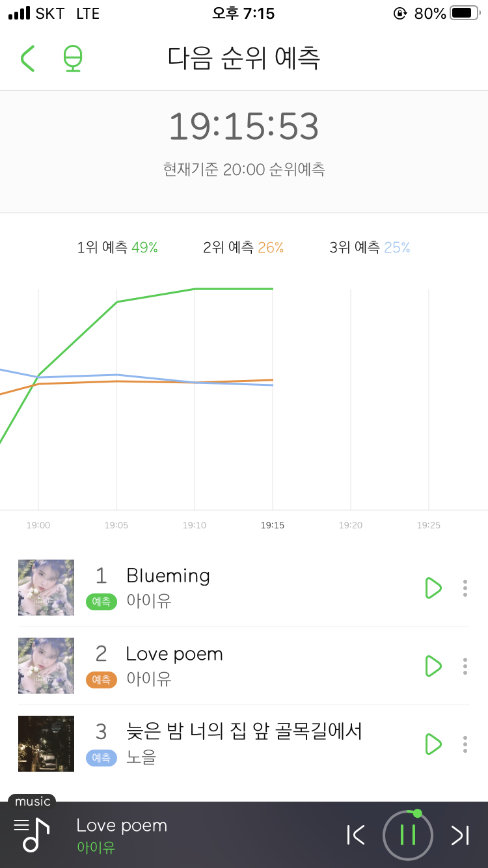The image size is (488, 868).
Task: Tap the Blueming song title
Action: (168, 576)
